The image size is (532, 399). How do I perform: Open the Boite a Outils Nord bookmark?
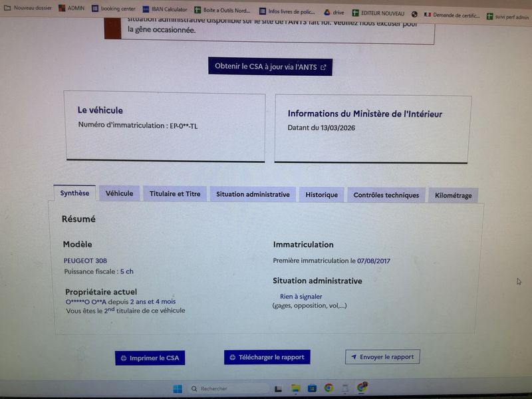(x=222, y=10)
